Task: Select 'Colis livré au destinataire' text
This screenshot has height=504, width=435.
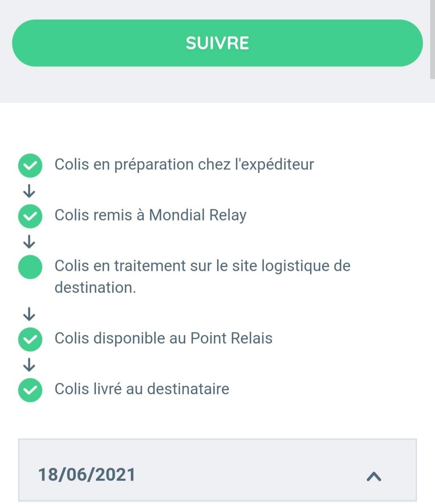Action: click(x=142, y=389)
